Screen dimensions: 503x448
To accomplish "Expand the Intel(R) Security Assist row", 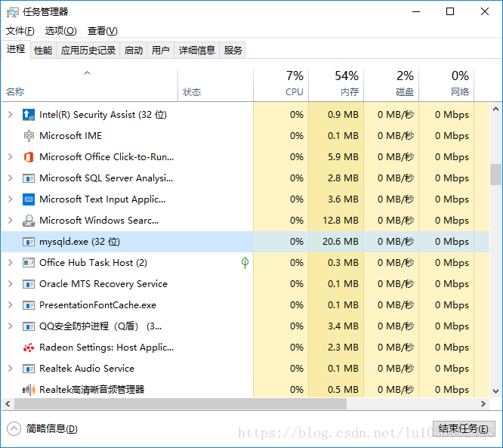I will (x=11, y=115).
